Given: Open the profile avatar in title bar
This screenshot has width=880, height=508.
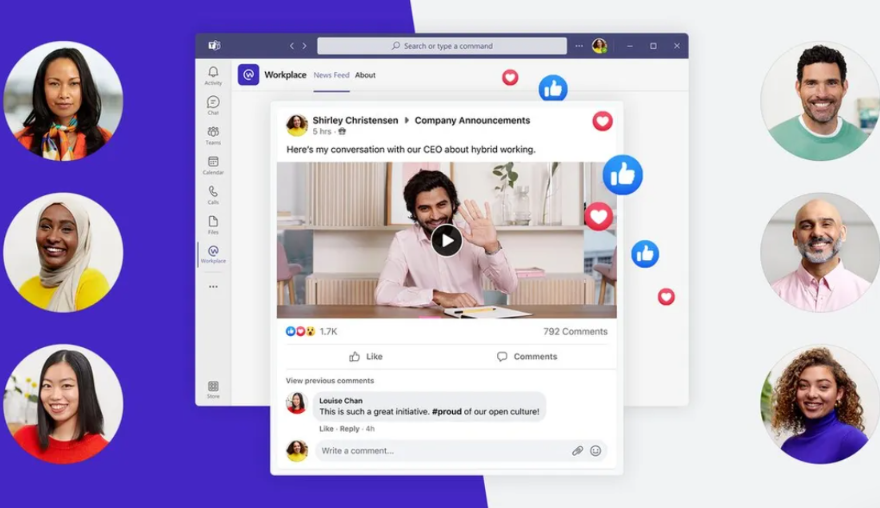Looking at the screenshot, I should 599,46.
